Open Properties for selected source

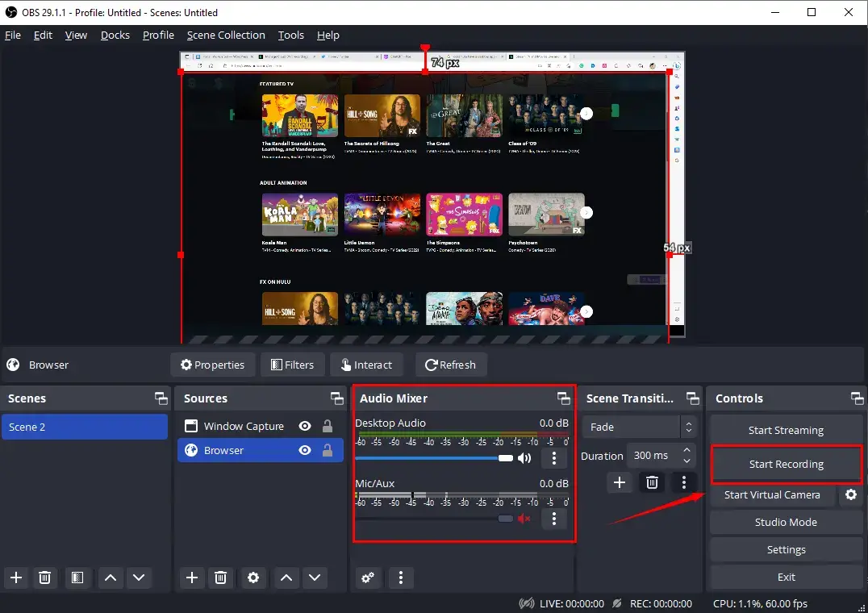(x=213, y=365)
